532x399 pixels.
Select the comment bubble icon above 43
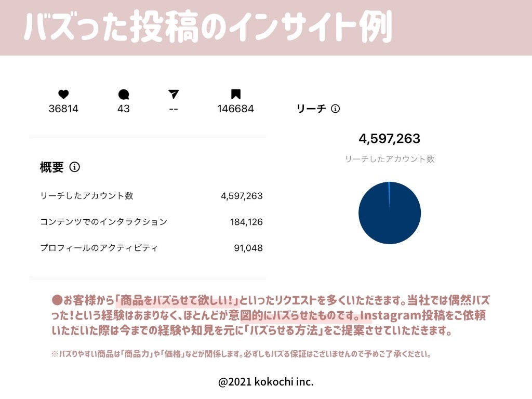click(x=123, y=94)
